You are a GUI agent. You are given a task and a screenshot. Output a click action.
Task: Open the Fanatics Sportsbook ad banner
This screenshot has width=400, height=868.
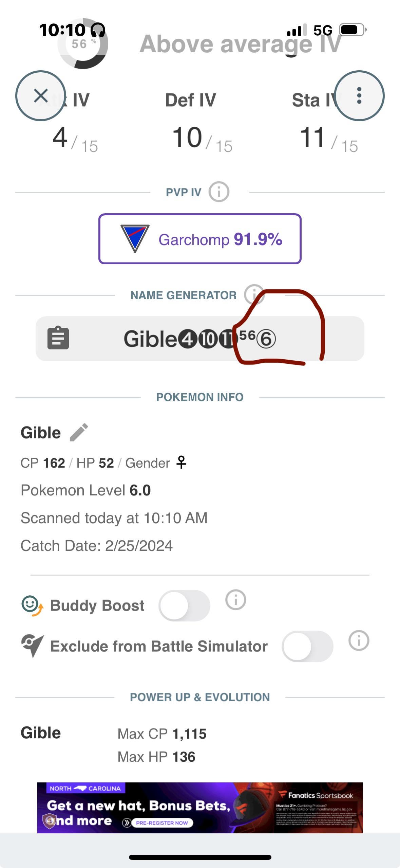coord(200,808)
